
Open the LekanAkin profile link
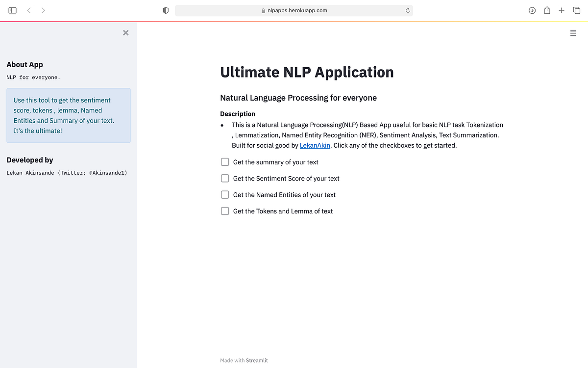pos(315,145)
